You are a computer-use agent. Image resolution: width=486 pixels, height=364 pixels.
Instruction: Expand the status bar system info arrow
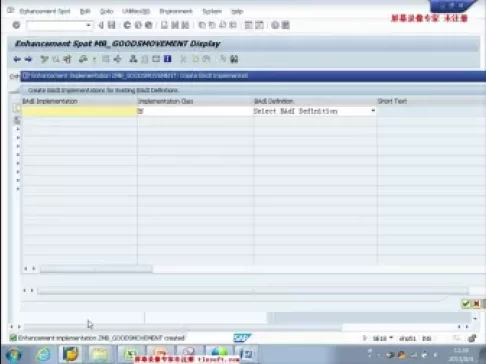click(x=365, y=338)
